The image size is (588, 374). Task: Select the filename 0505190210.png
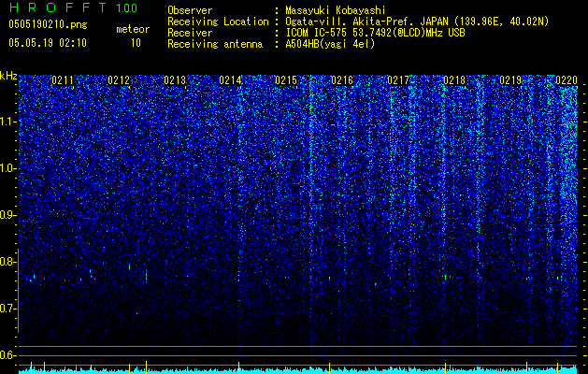[x=48, y=24]
